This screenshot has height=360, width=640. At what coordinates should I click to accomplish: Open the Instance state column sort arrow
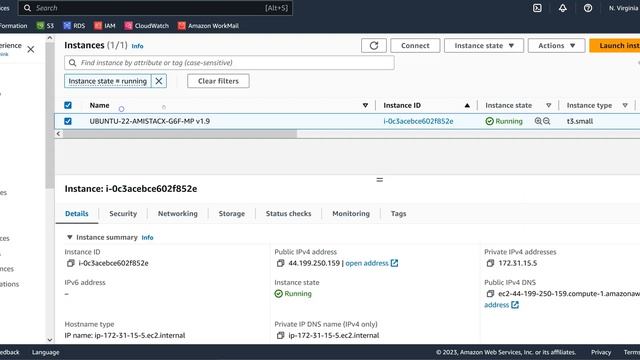coord(549,105)
